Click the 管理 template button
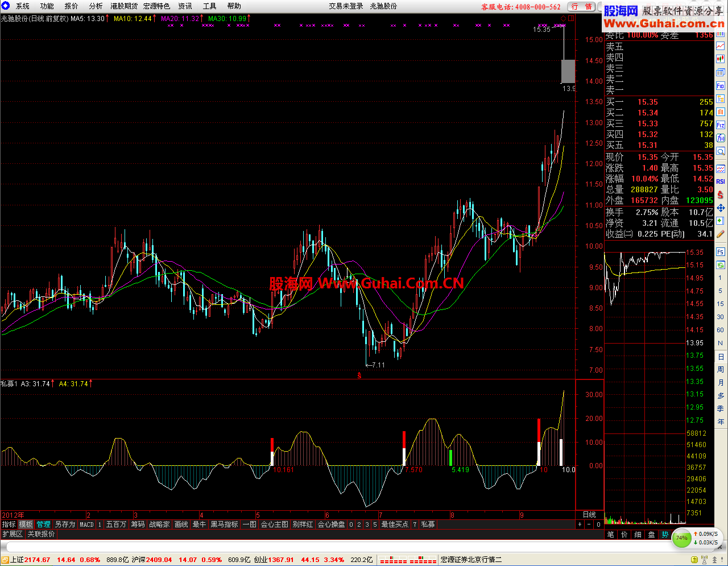The image size is (728, 566). (44, 524)
